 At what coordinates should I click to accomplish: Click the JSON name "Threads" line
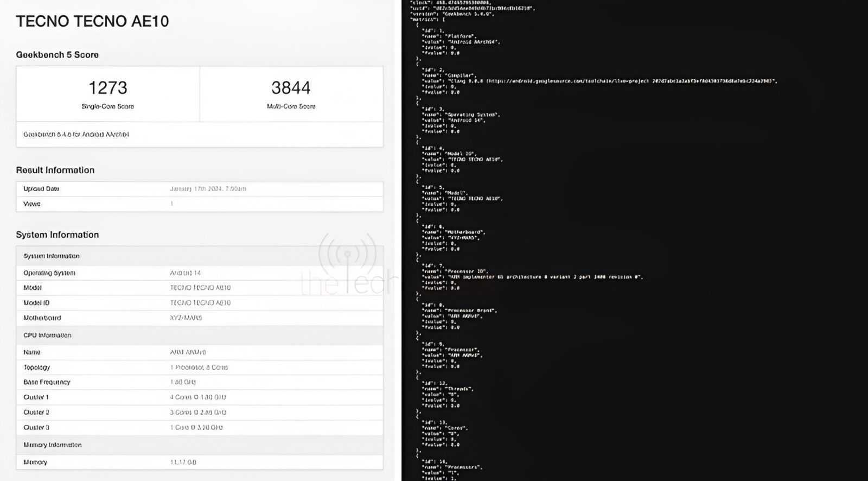tap(448, 389)
